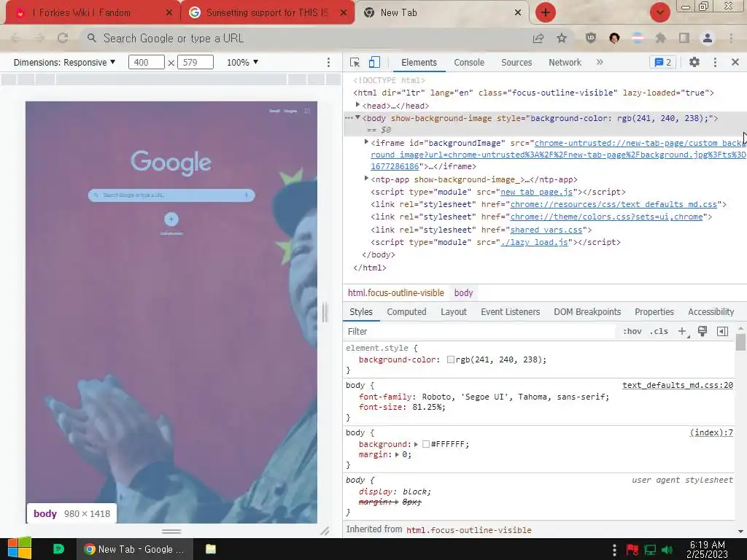Viewport: 747px width, 560px height.
Task: Switch to the Console tab
Action: (469, 63)
